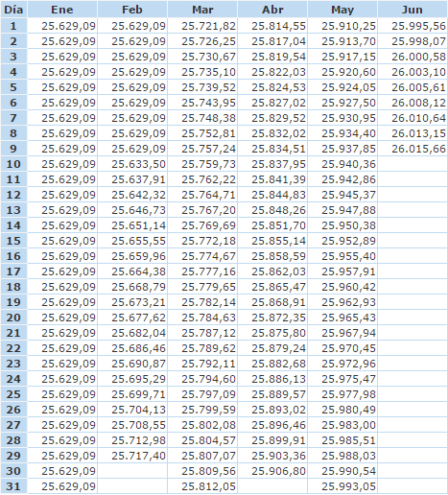This screenshot has height=495, width=448.
Task: Select the Feb column header
Action: [132, 10]
